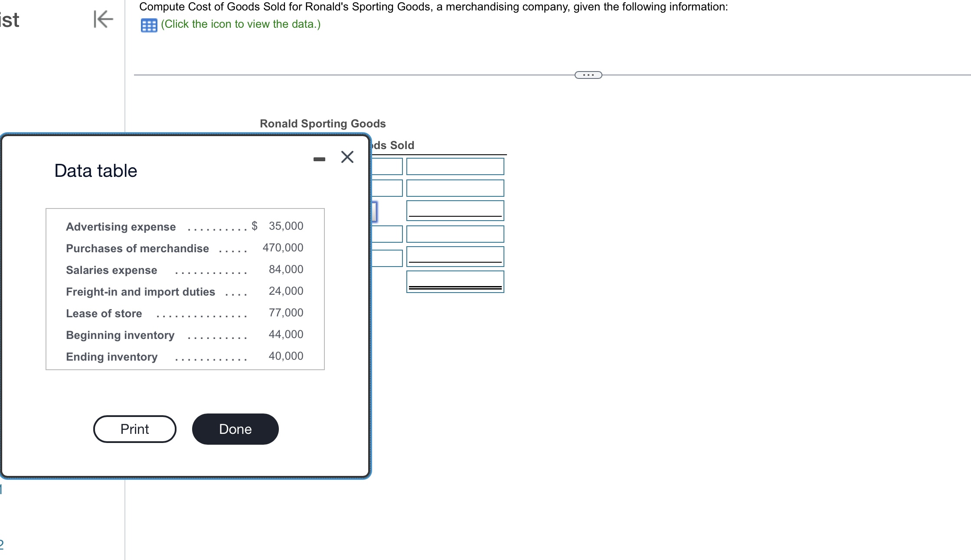
Task: Open 'Click the icon to view the data' link
Action: pyautogui.click(x=241, y=24)
